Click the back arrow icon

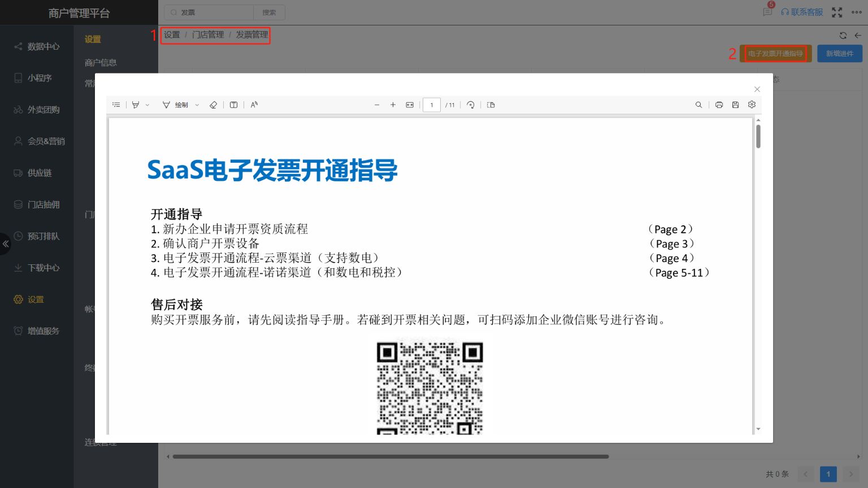[x=858, y=35]
